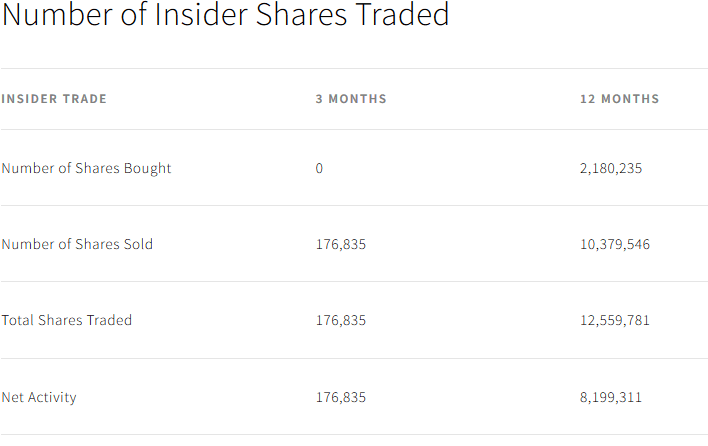Screen dimensions: 708x446
Task: Select the 3-month Shares Sold value
Action: coord(341,244)
